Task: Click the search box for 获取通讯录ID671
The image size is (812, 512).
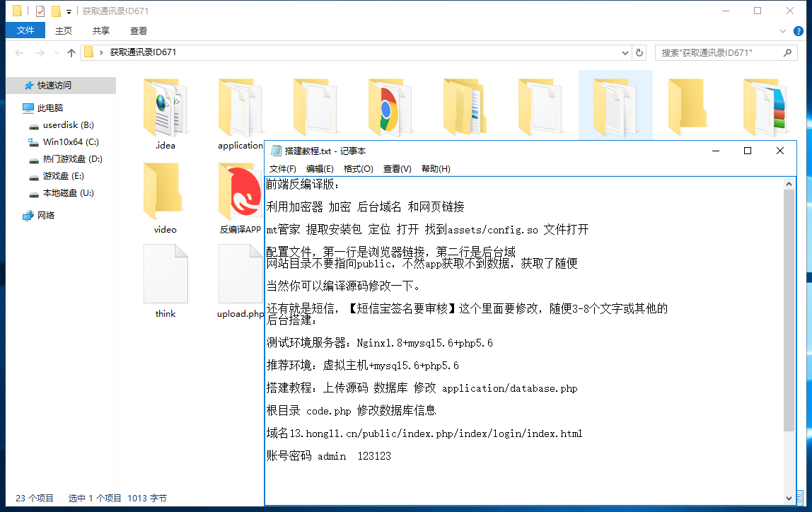Action: (718, 52)
